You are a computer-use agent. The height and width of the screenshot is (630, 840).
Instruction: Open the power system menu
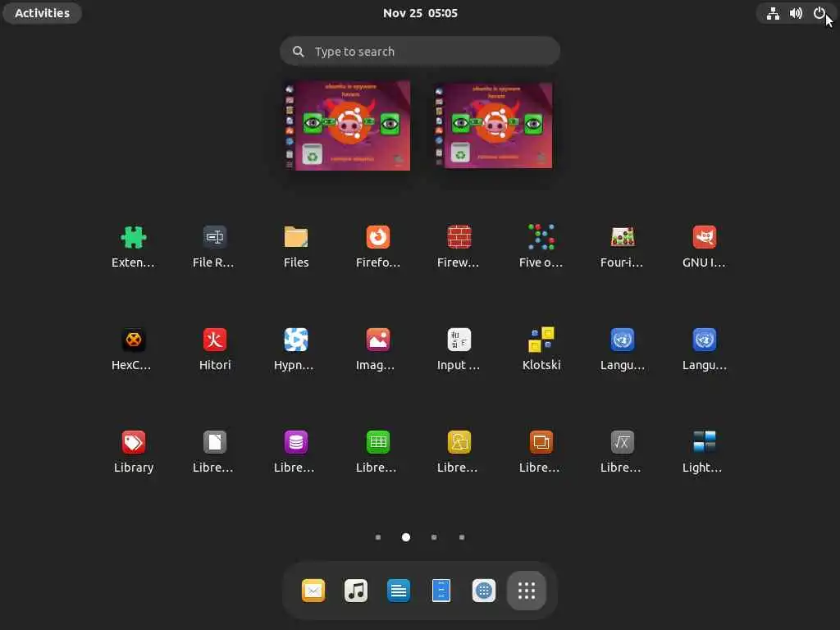[819, 13]
